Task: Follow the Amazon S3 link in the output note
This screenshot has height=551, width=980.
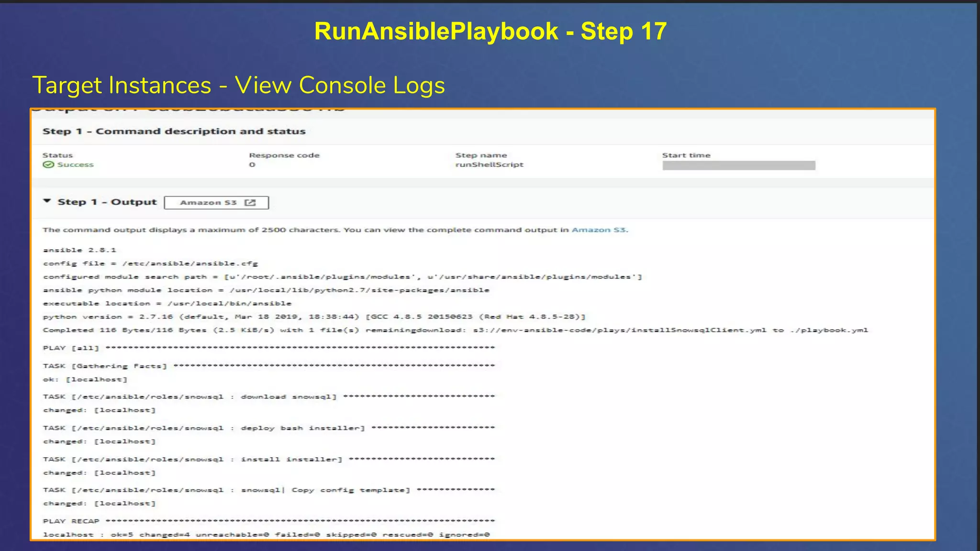Action: point(599,230)
